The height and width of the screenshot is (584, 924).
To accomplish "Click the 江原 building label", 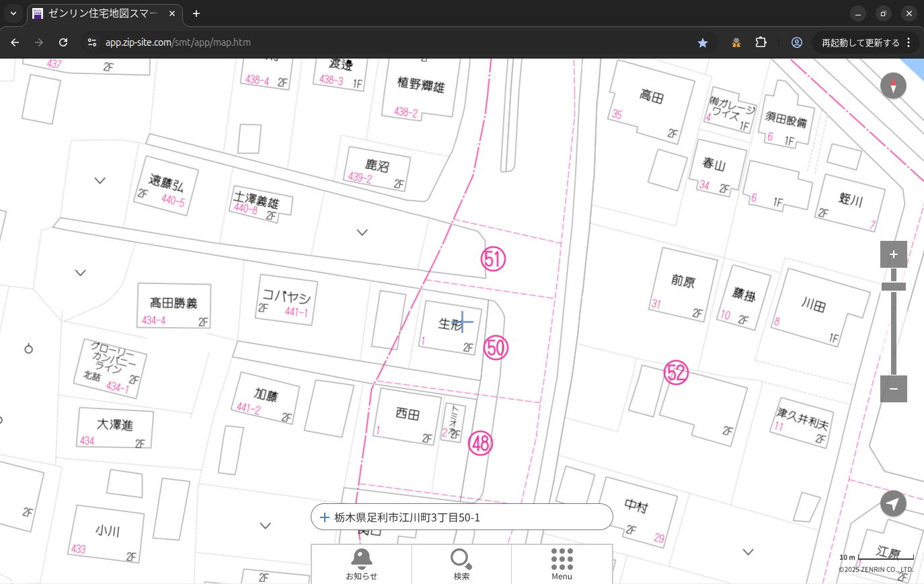I will pyautogui.click(x=888, y=553).
